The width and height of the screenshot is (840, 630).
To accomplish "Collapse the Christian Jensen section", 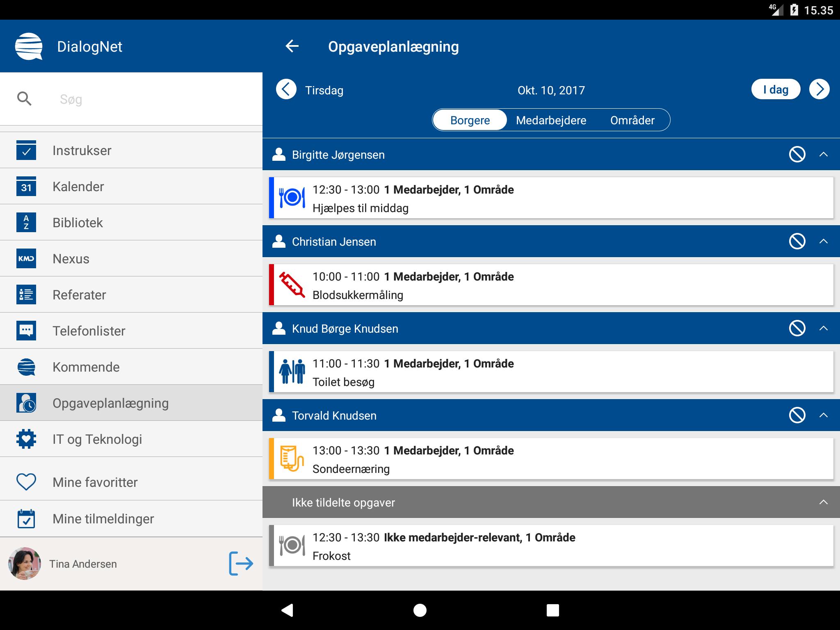I will [824, 242].
